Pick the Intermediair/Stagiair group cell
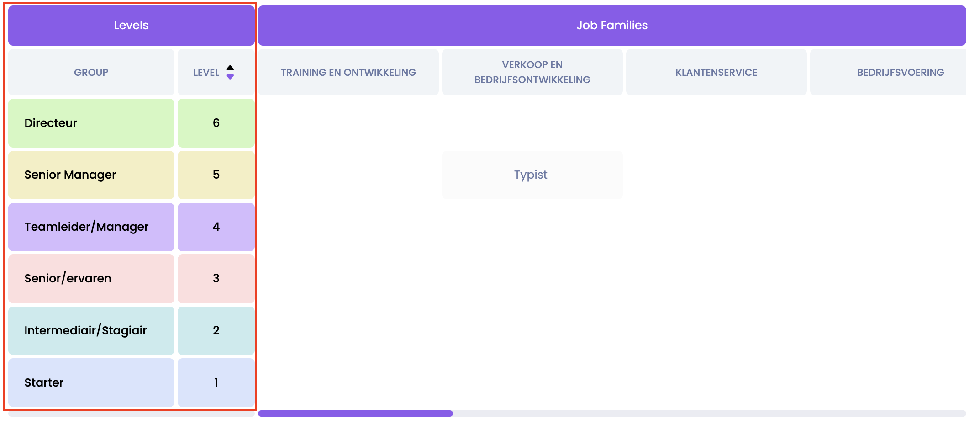 tap(91, 330)
